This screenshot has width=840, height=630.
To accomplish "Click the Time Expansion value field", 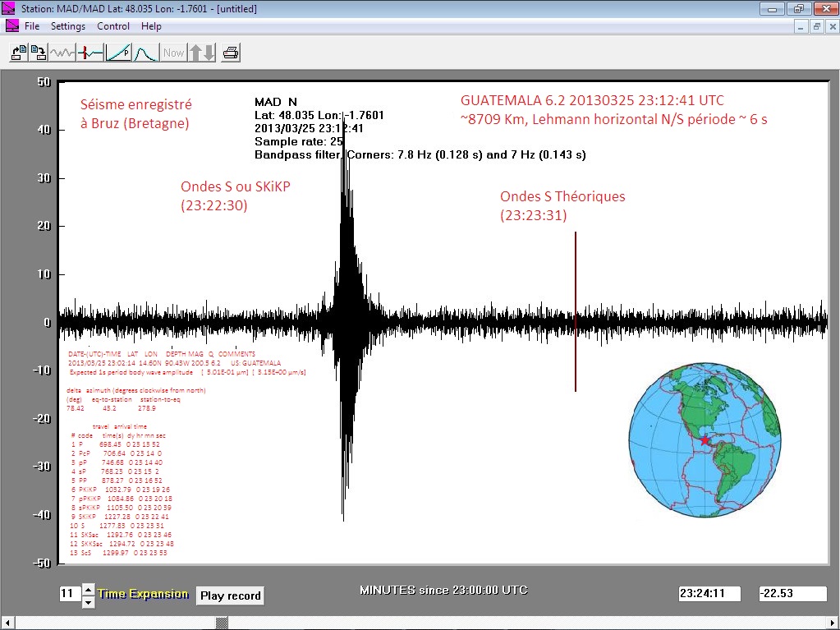I will click(x=69, y=594).
